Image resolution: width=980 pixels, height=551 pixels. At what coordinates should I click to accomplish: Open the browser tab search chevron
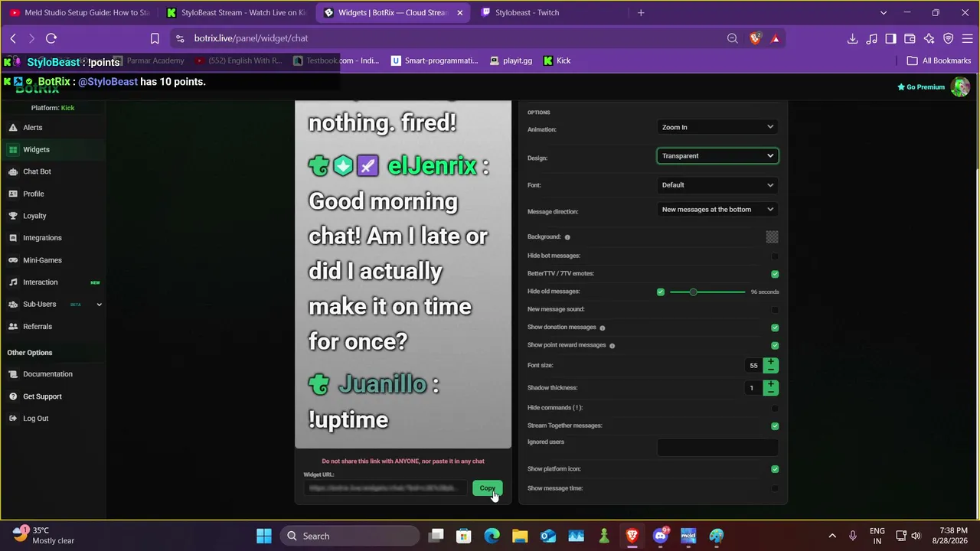(884, 12)
